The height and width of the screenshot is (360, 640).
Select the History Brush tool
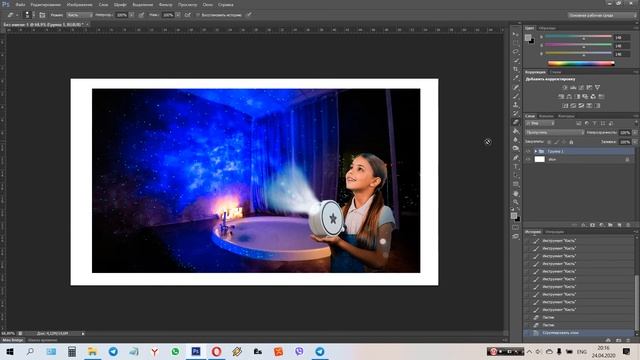pyautogui.click(x=516, y=113)
